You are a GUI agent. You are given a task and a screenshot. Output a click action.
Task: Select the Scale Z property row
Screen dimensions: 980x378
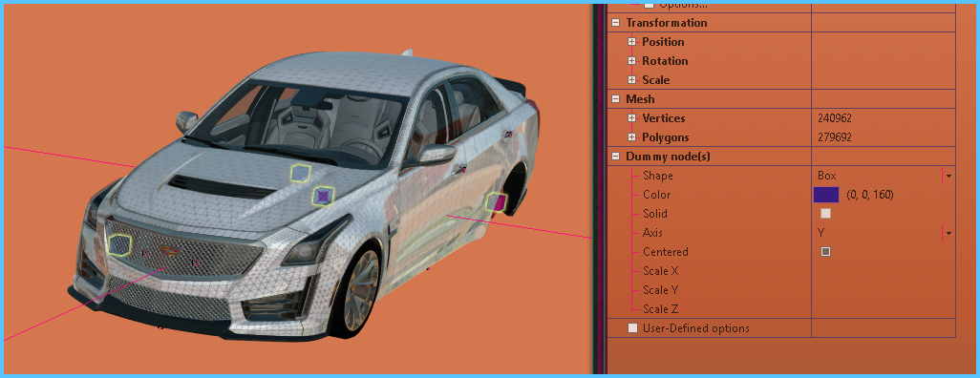pos(781,309)
